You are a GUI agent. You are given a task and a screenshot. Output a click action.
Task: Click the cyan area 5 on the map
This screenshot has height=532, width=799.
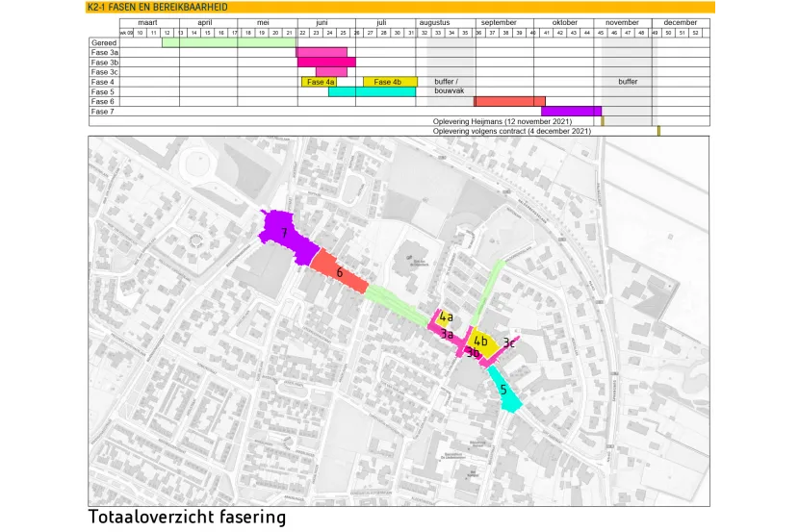coord(504,390)
